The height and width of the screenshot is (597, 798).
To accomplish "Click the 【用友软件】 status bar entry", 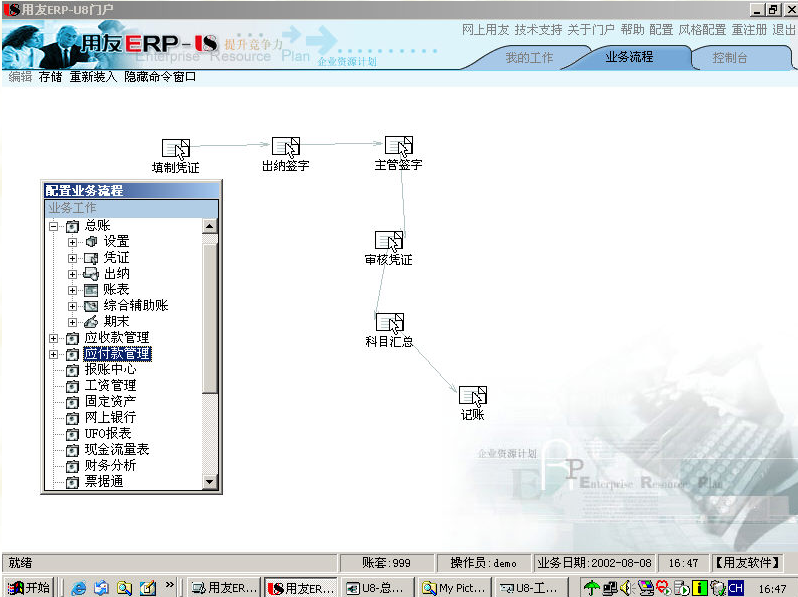I will pos(748,563).
